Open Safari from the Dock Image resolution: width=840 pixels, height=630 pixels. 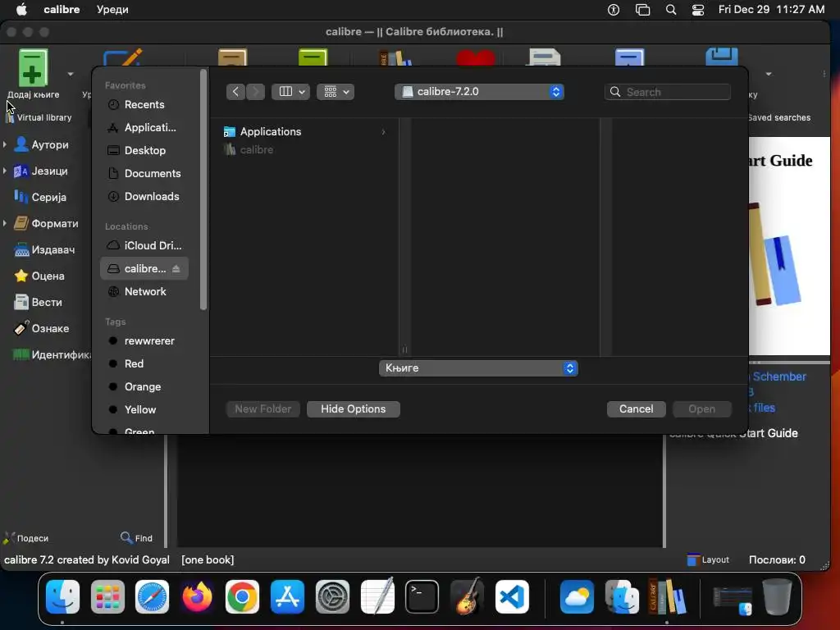[152, 596]
